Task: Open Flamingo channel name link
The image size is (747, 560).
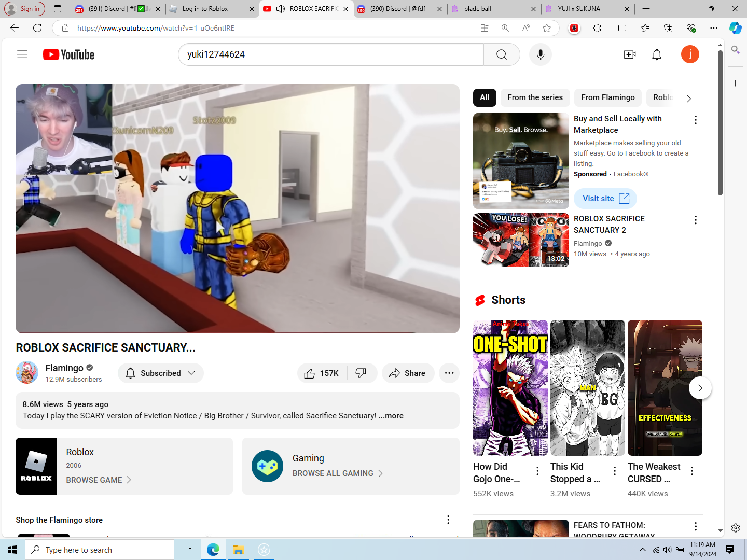Action: pyautogui.click(x=64, y=368)
